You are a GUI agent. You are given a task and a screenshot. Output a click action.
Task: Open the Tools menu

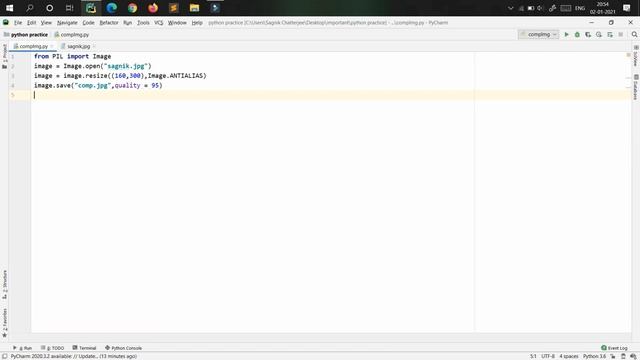(x=143, y=23)
